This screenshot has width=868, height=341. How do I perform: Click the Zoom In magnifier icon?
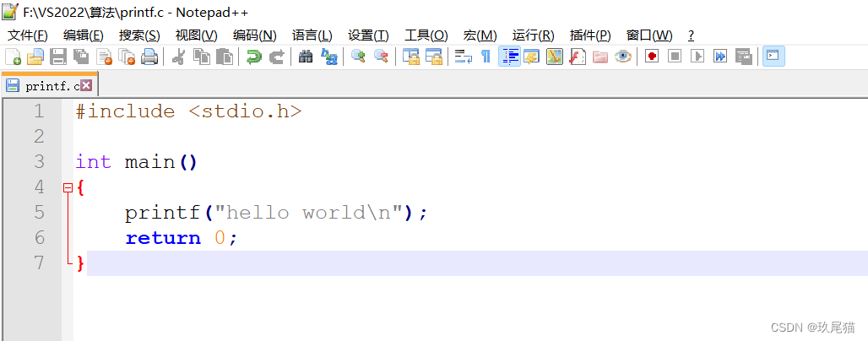pos(358,57)
